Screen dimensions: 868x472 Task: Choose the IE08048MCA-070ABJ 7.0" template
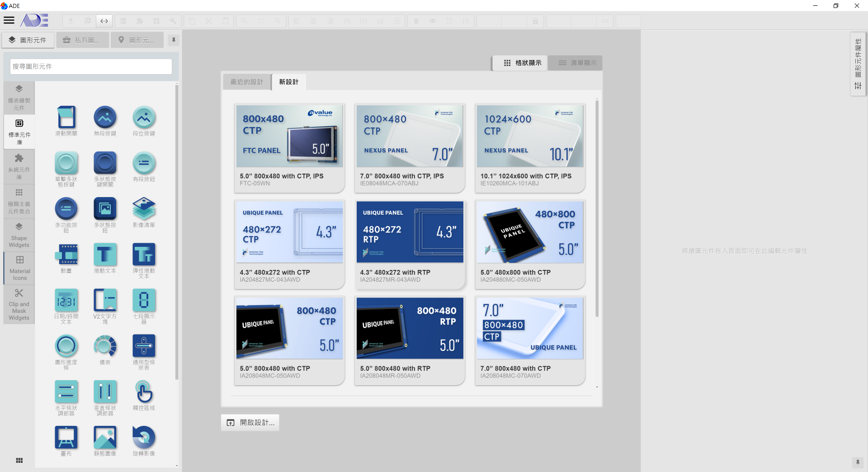coord(410,148)
